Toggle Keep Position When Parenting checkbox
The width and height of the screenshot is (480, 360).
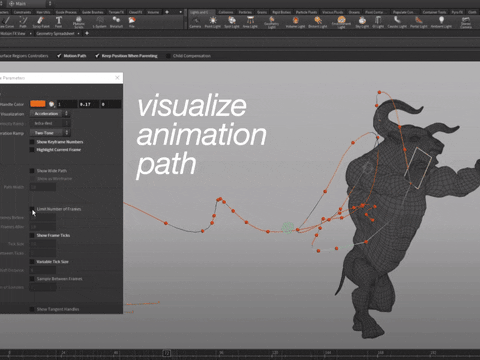(97, 56)
